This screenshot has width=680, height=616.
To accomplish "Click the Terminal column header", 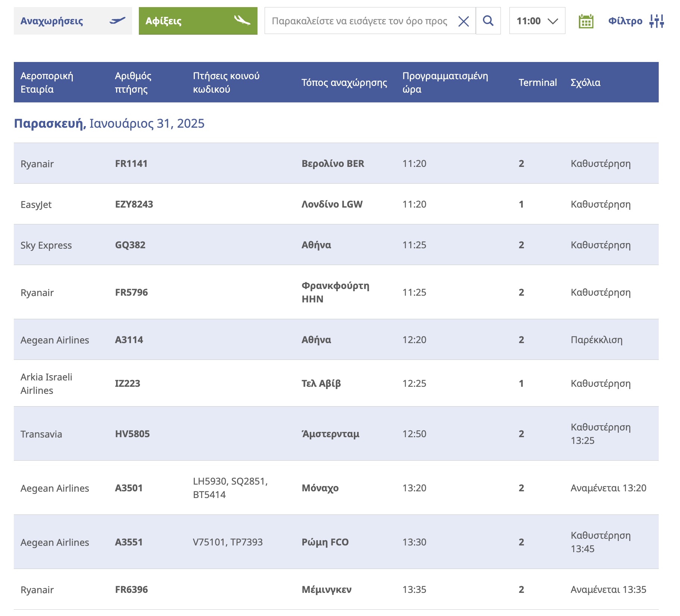I will click(x=538, y=83).
